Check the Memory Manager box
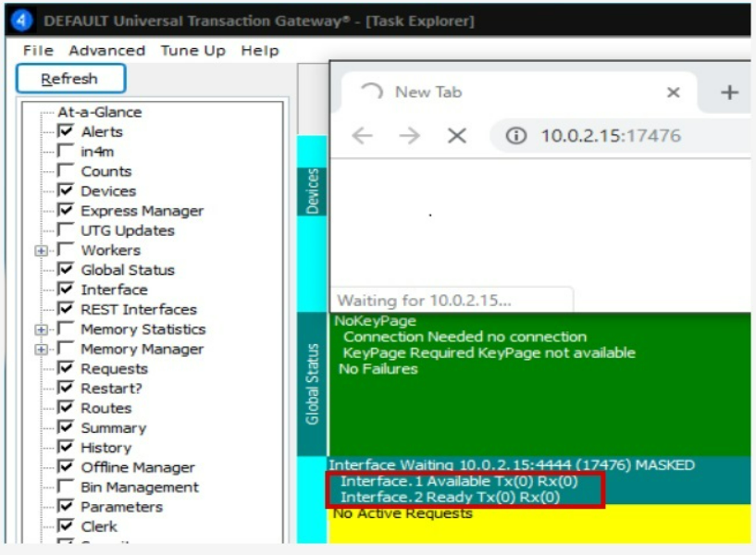 tap(65, 349)
